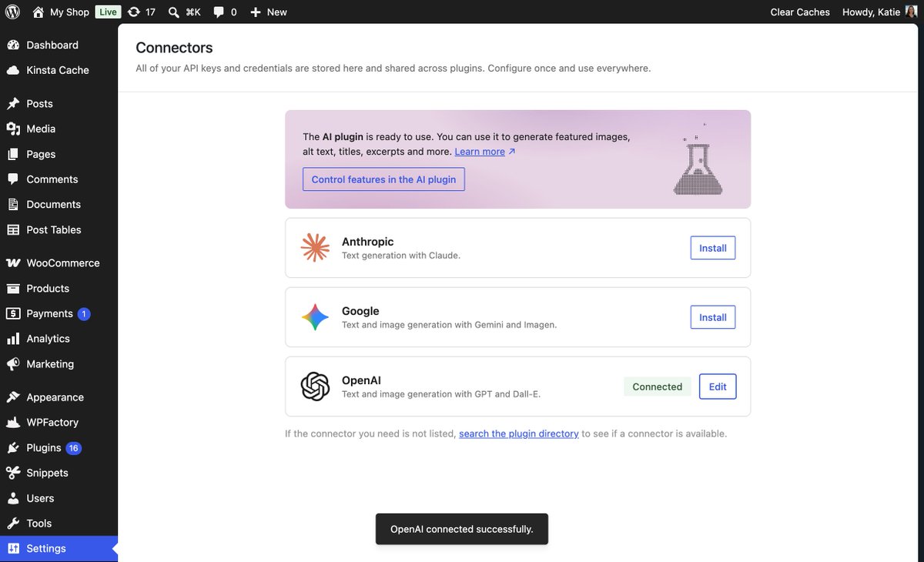This screenshot has width=924, height=562.
Task: Click the Payments dollar icon
Action: pos(13,313)
